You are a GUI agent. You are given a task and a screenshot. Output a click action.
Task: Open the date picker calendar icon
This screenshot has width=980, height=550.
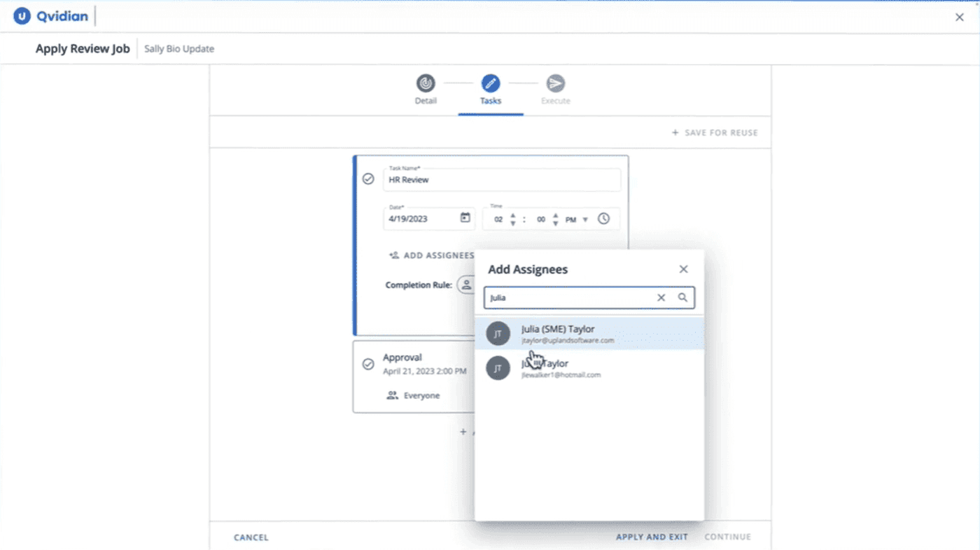(x=465, y=219)
